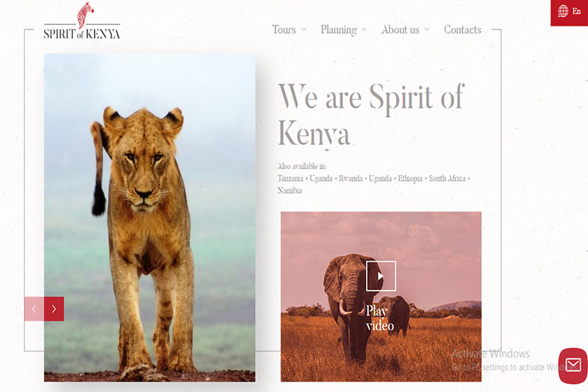Expand the Planning dropdown chevron
Image resolution: width=588 pixels, height=392 pixels.
coord(364,29)
